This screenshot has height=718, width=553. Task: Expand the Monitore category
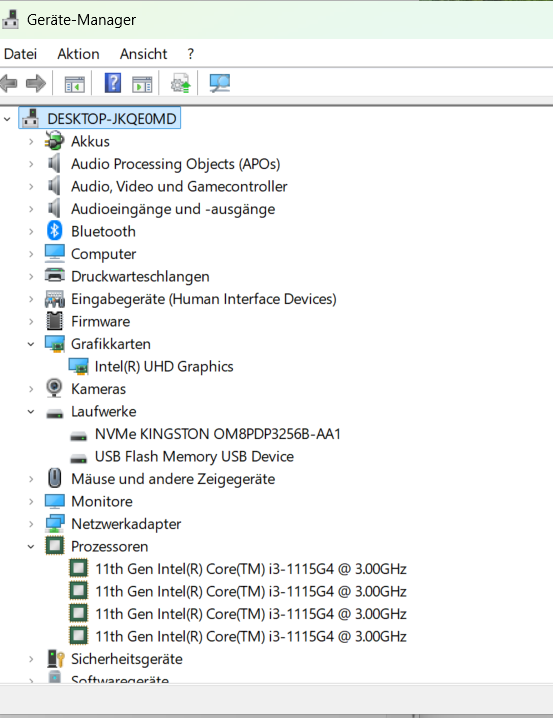pos(31,501)
